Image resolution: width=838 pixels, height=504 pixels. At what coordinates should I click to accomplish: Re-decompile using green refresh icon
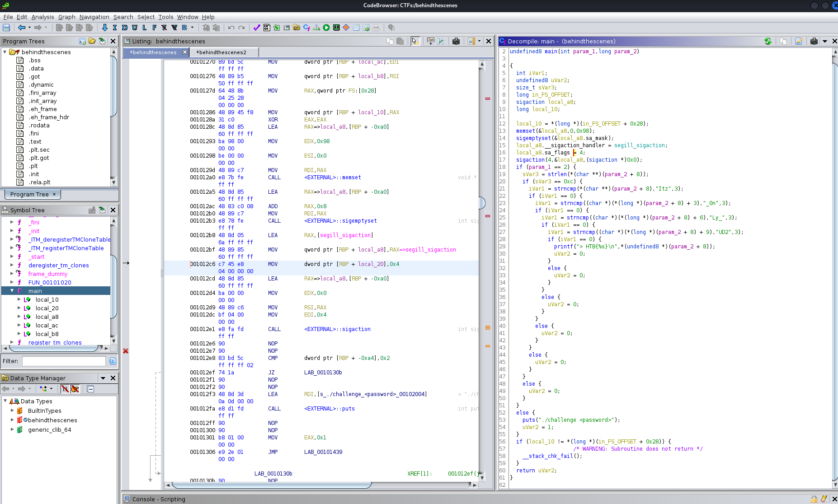(x=767, y=41)
